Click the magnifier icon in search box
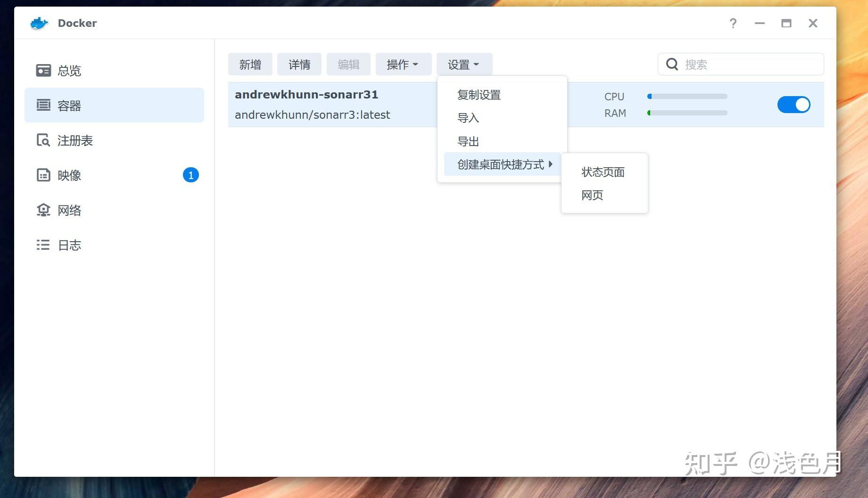This screenshot has height=498, width=868. tap(672, 64)
